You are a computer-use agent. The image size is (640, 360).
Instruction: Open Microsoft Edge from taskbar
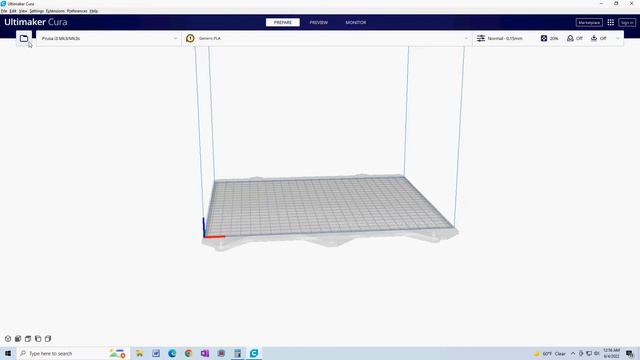point(172,353)
